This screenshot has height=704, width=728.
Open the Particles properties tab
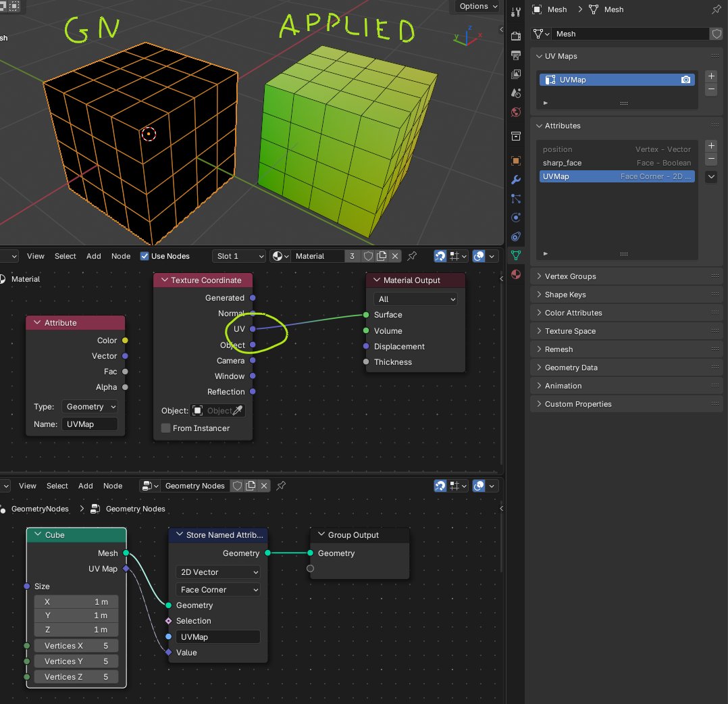(x=516, y=199)
